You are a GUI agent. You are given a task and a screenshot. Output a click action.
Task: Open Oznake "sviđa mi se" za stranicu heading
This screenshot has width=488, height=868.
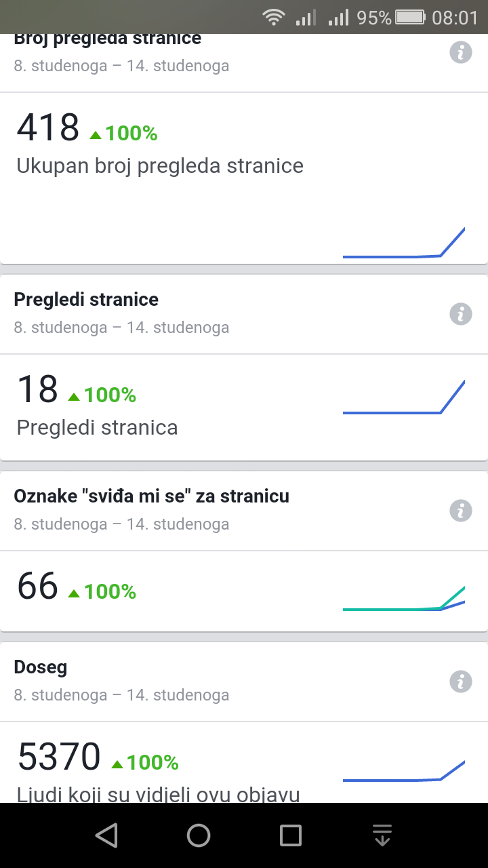tap(152, 496)
